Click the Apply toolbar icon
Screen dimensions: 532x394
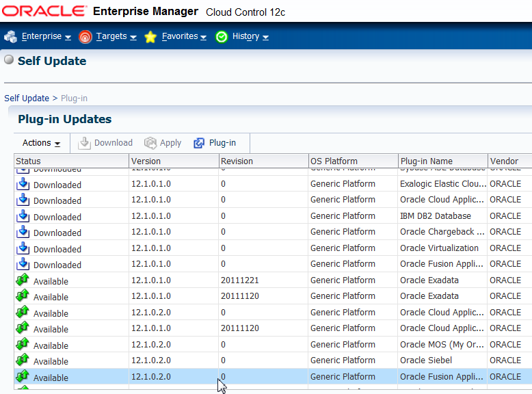click(150, 143)
